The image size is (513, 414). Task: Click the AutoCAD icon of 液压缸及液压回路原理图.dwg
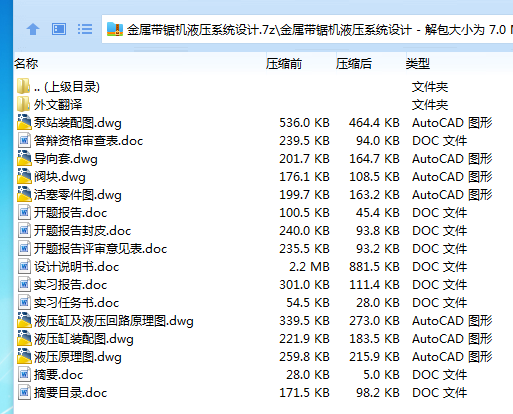[x=24, y=320]
